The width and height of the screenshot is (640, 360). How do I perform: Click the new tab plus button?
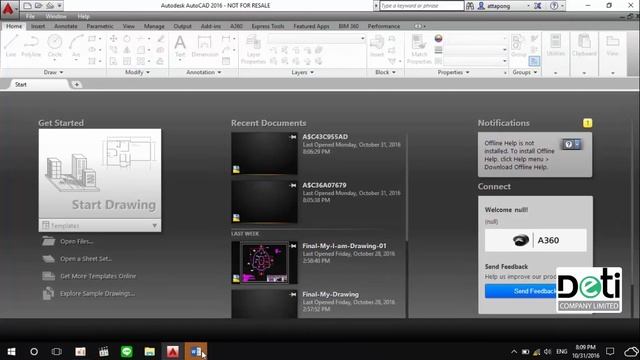76,84
